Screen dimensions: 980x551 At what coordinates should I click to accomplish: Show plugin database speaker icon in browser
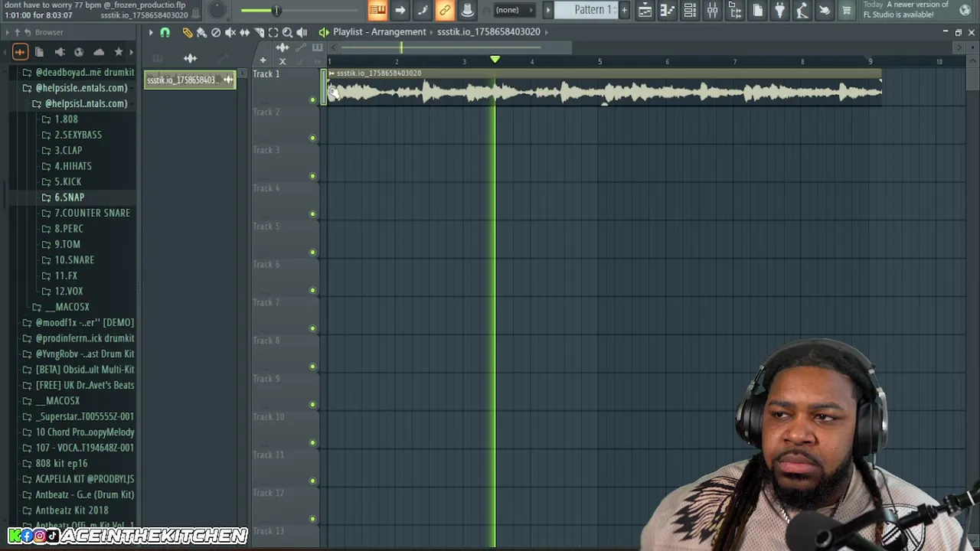coord(59,52)
